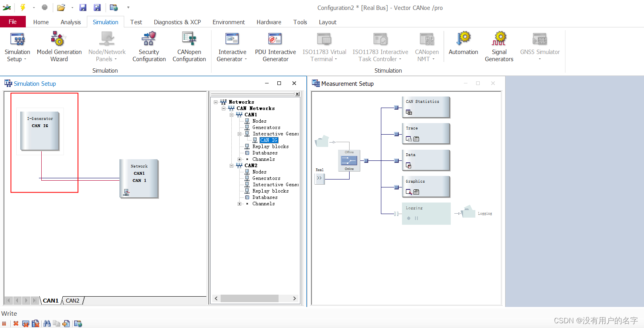Viewport: 644px width, 328px height.
Task: Select the CAN IG tree item
Action: [269, 140]
